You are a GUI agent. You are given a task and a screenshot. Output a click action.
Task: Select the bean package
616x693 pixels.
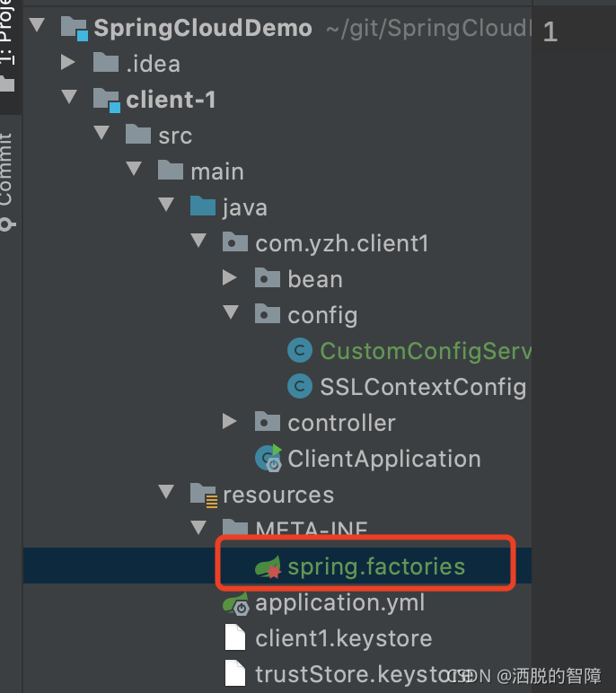click(315, 279)
